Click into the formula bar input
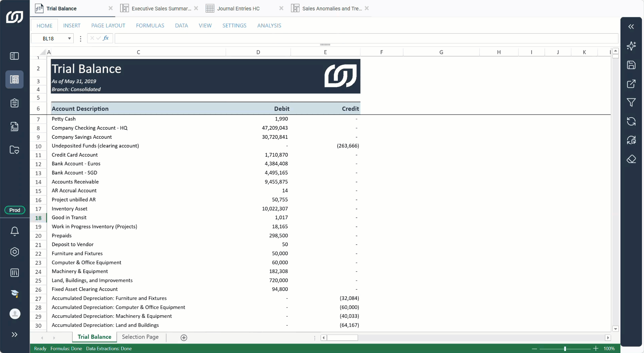 click(366, 38)
